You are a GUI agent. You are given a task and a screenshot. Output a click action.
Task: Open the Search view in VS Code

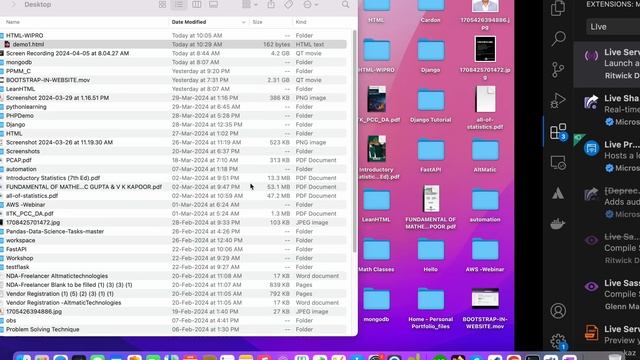coord(558,39)
